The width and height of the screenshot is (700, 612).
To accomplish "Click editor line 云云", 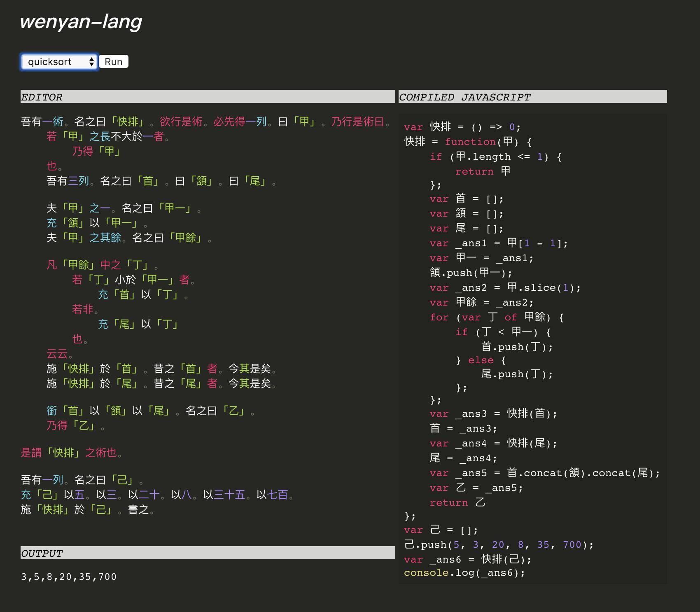I will pos(60,354).
